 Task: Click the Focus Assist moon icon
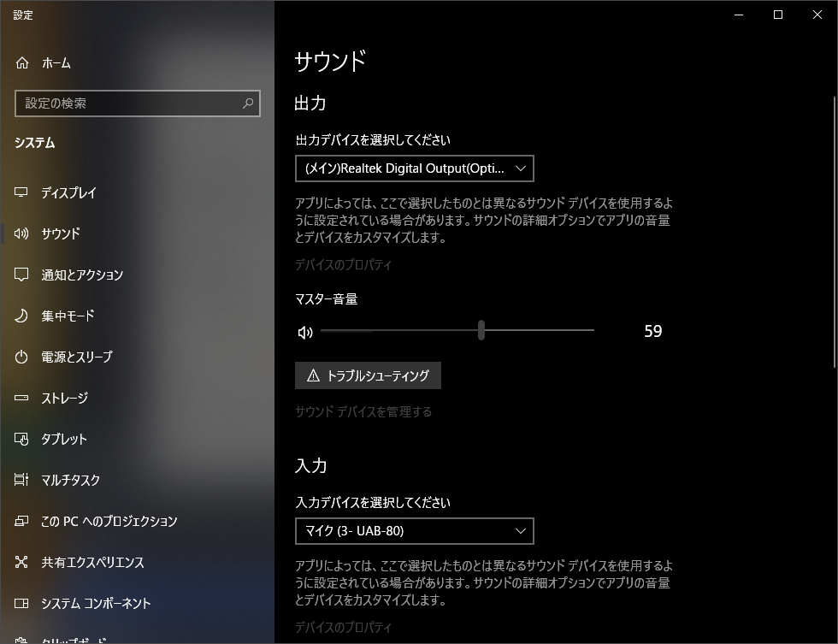click(22, 316)
